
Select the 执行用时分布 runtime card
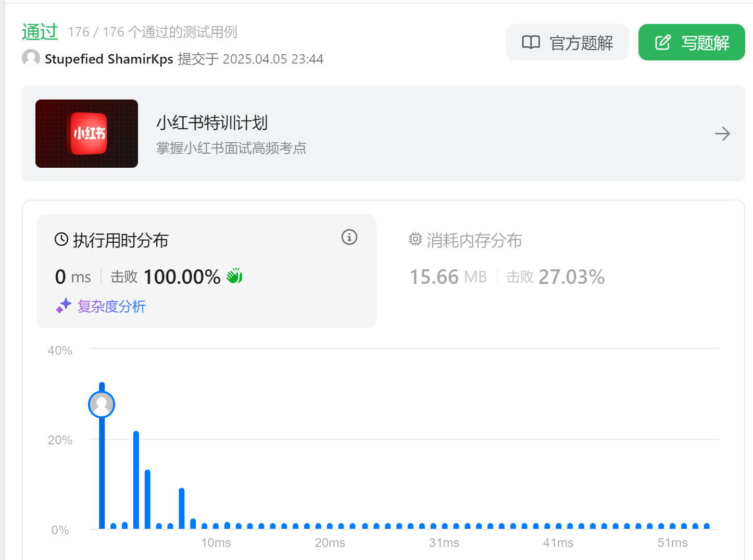tap(206, 271)
